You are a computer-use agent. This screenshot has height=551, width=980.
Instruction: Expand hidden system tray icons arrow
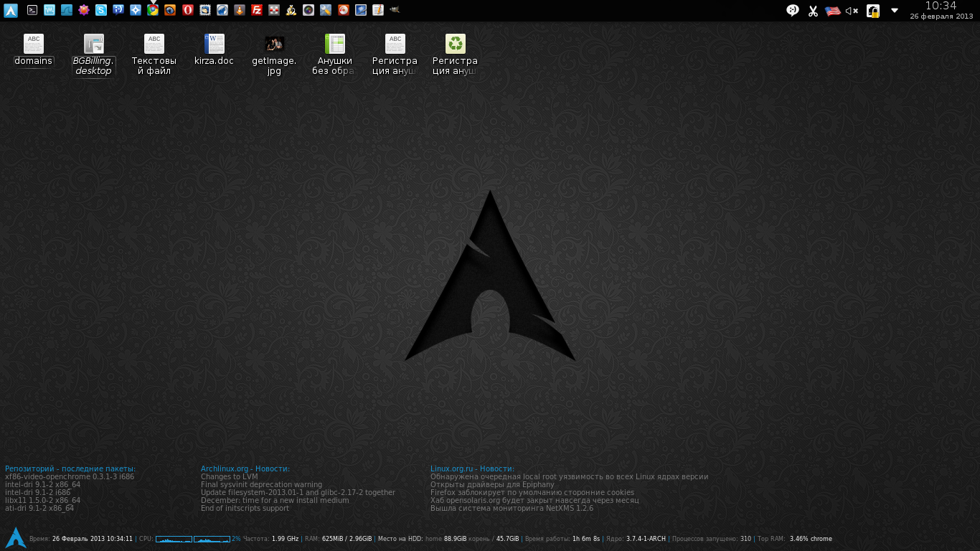[895, 11]
